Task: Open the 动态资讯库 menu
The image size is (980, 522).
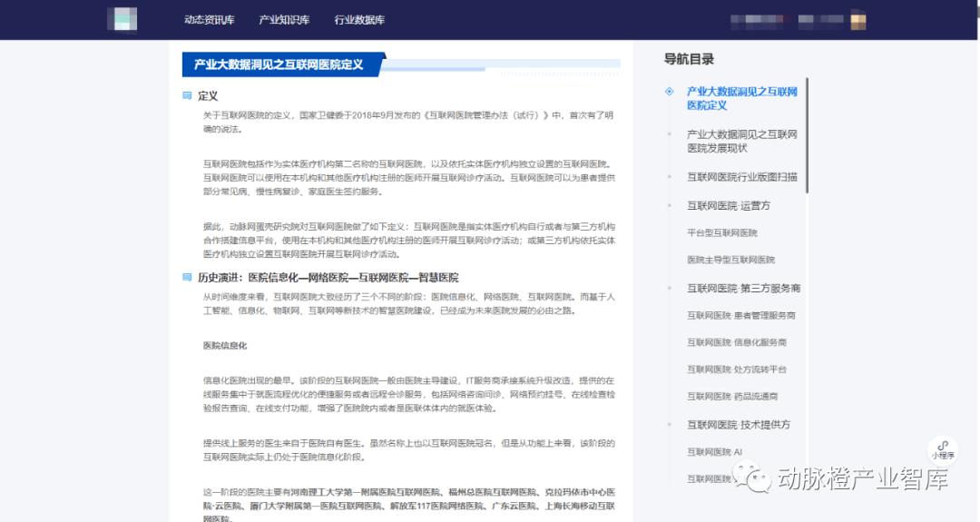Action: pyautogui.click(x=210, y=20)
